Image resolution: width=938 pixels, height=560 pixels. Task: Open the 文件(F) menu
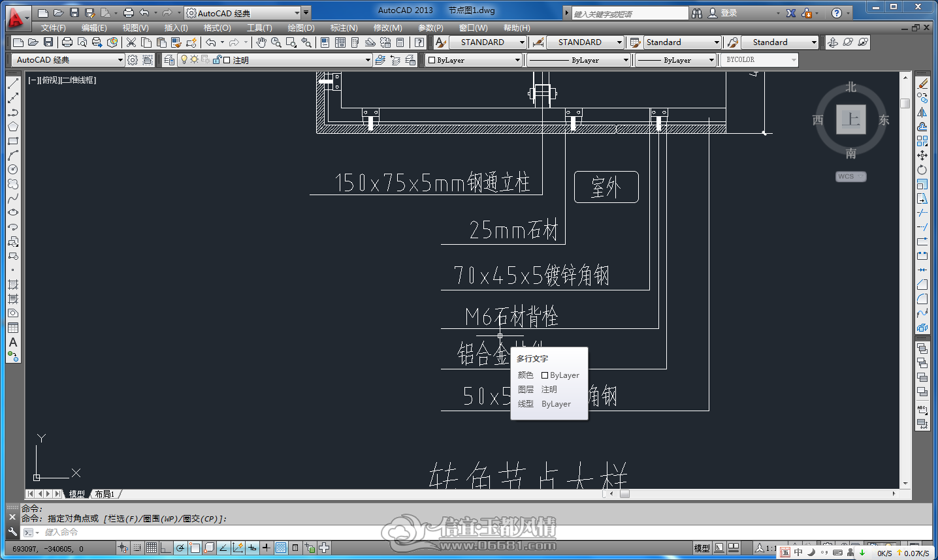tap(53, 28)
